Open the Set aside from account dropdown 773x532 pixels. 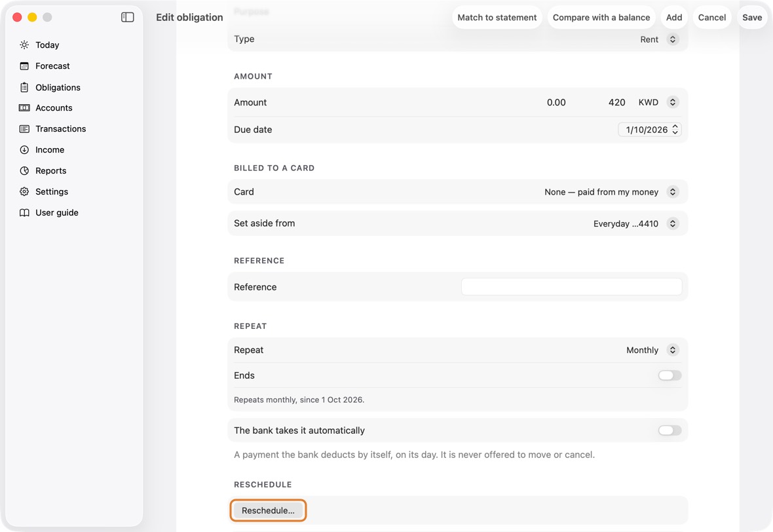point(672,223)
